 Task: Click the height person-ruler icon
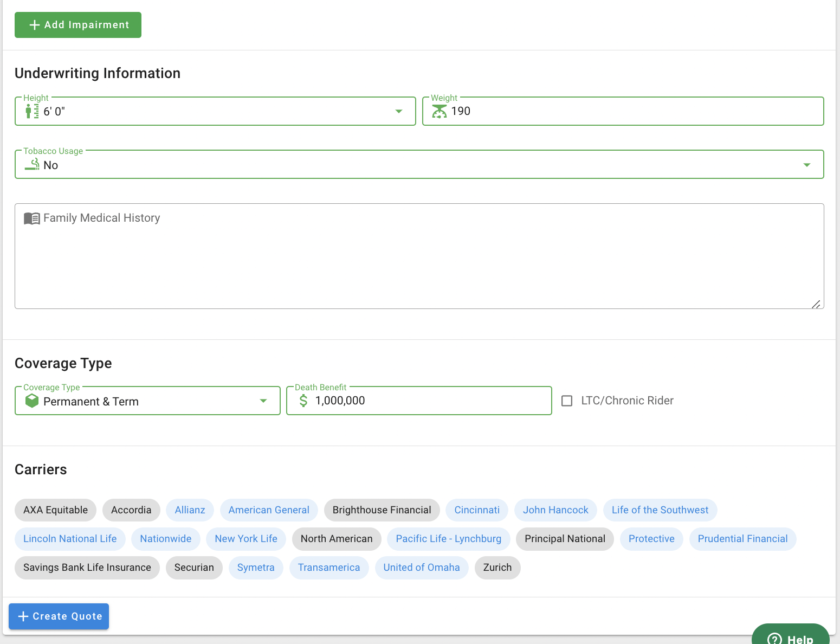32,111
